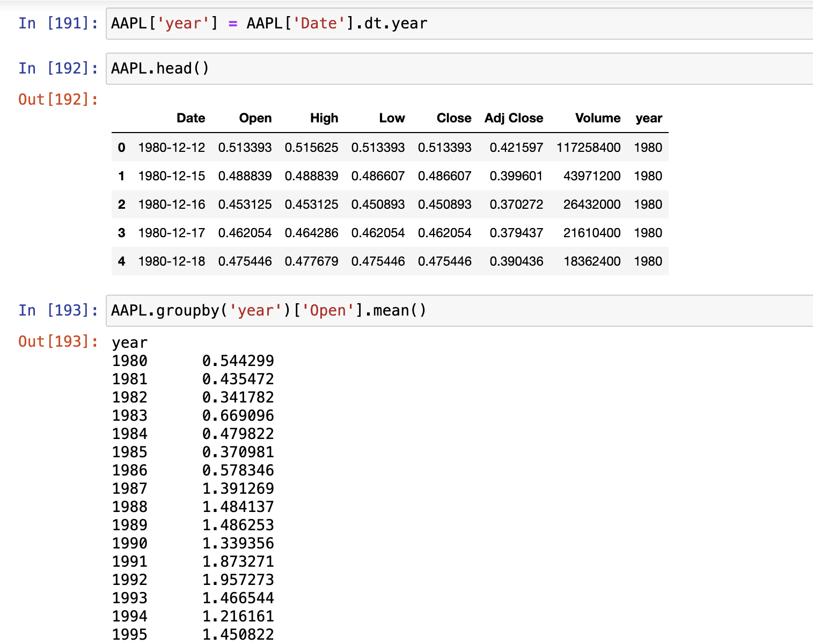The height and width of the screenshot is (644, 813).
Task: Click the Adj Close value 0.370272
Action: click(x=516, y=204)
